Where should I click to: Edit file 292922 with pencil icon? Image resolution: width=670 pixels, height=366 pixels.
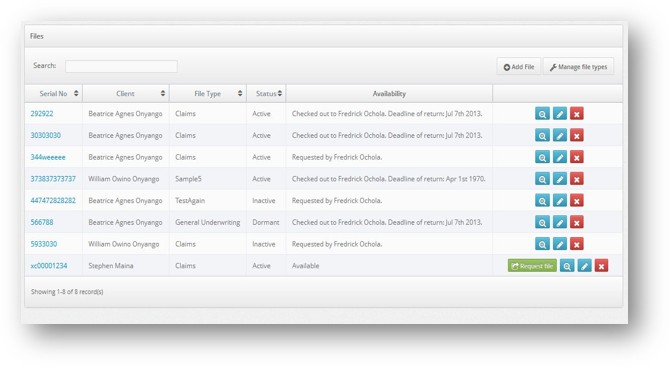(560, 114)
